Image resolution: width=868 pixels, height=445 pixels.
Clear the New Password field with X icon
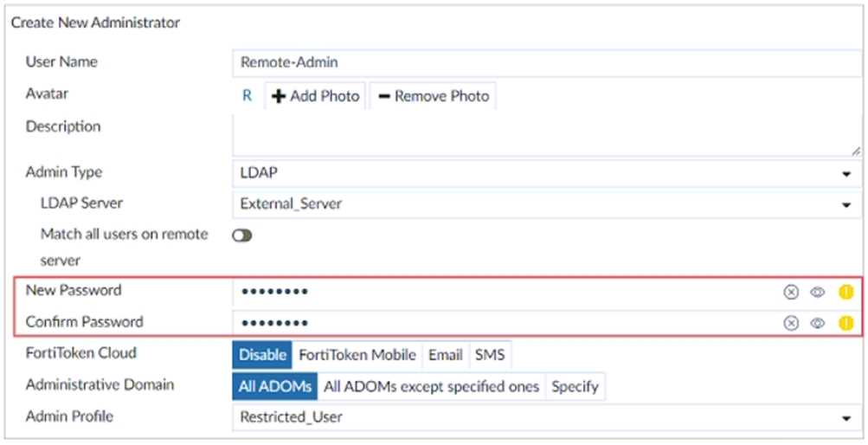(790, 293)
